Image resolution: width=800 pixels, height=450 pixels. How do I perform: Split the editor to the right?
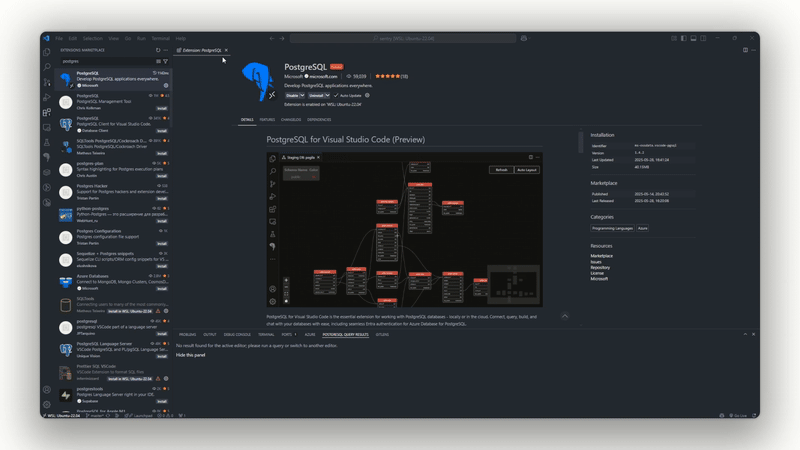click(x=745, y=50)
